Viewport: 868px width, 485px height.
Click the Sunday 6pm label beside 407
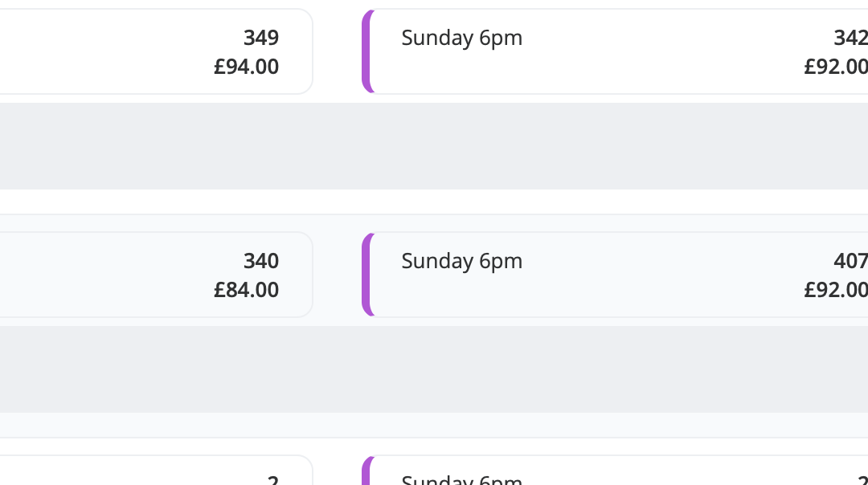pyautogui.click(x=461, y=261)
